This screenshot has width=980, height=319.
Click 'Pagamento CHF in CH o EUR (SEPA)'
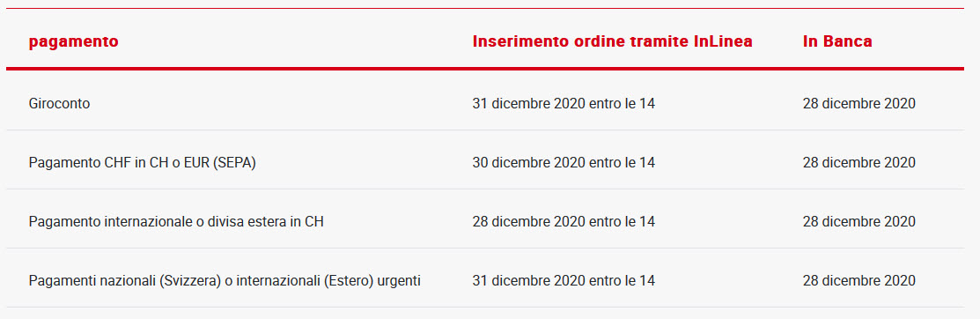[x=143, y=163]
